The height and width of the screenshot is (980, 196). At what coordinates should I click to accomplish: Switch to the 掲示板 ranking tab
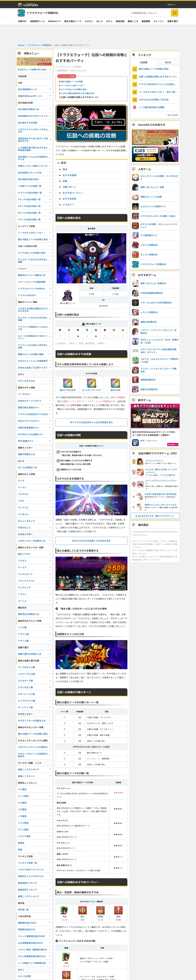pyautogui.click(x=168, y=62)
